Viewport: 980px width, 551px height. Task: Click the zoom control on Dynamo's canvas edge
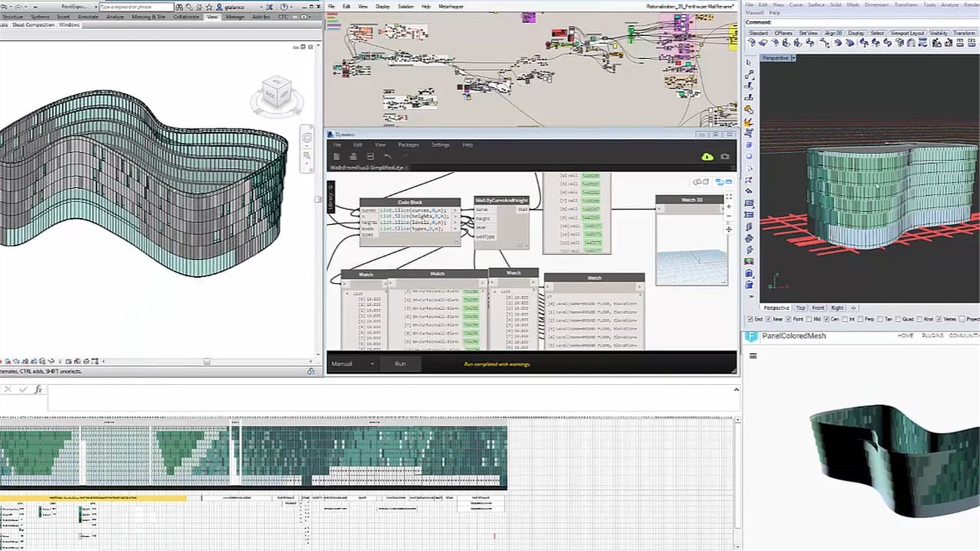tap(729, 207)
